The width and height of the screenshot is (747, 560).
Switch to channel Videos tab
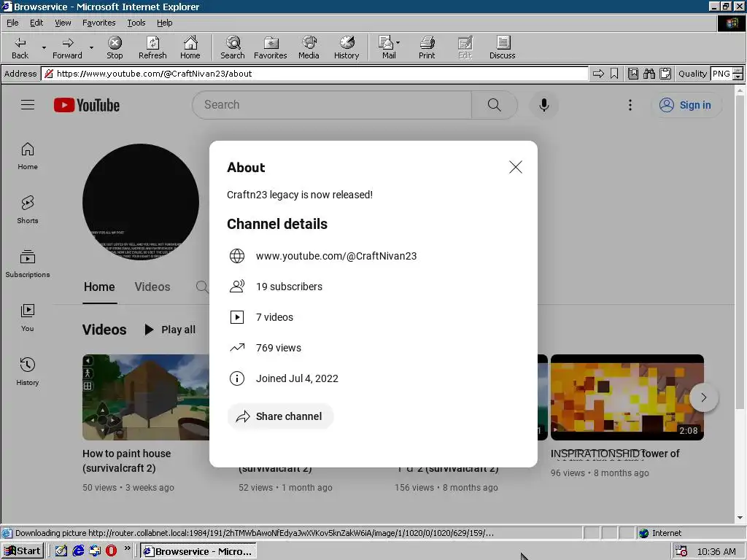(x=152, y=287)
